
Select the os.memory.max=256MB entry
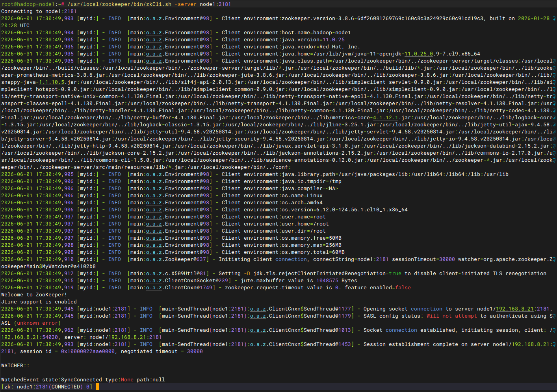(x=312, y=245)
